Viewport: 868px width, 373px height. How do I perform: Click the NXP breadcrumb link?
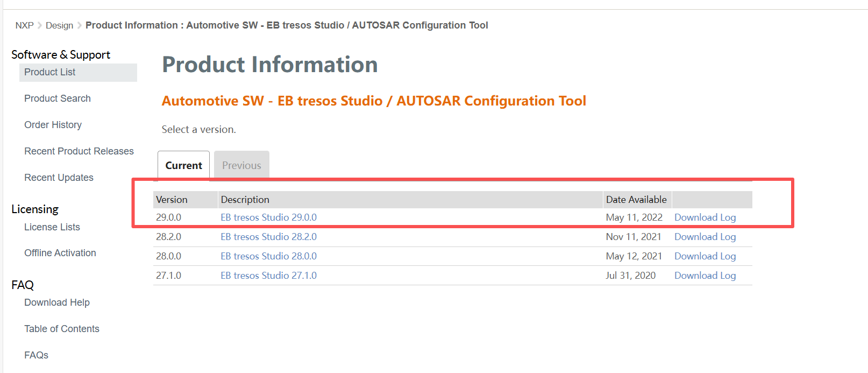[24, 25]
